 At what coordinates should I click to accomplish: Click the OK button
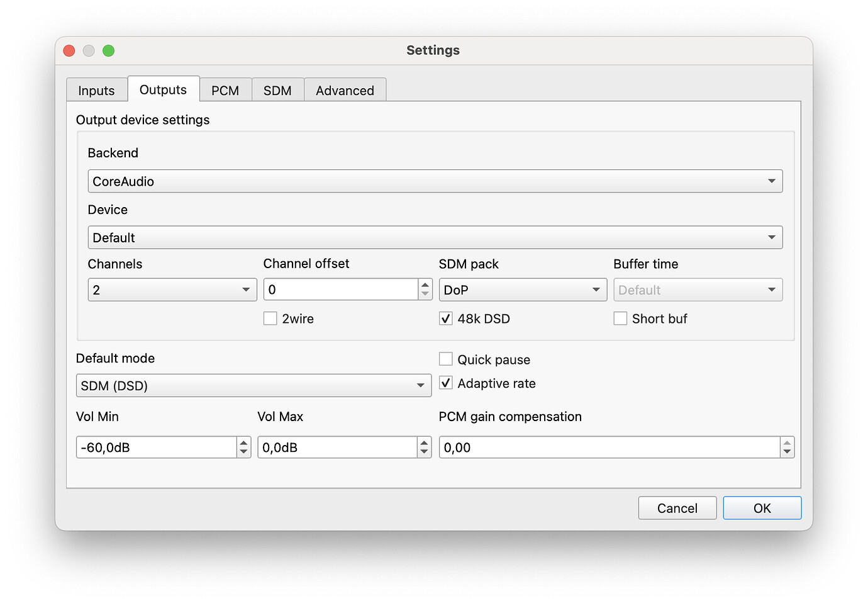[762, 508]
